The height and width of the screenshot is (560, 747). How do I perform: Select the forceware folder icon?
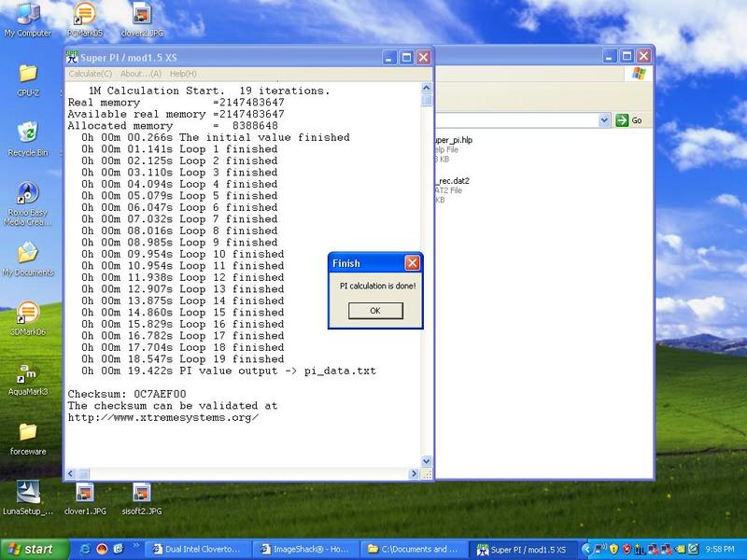click(x=28, y=439)
